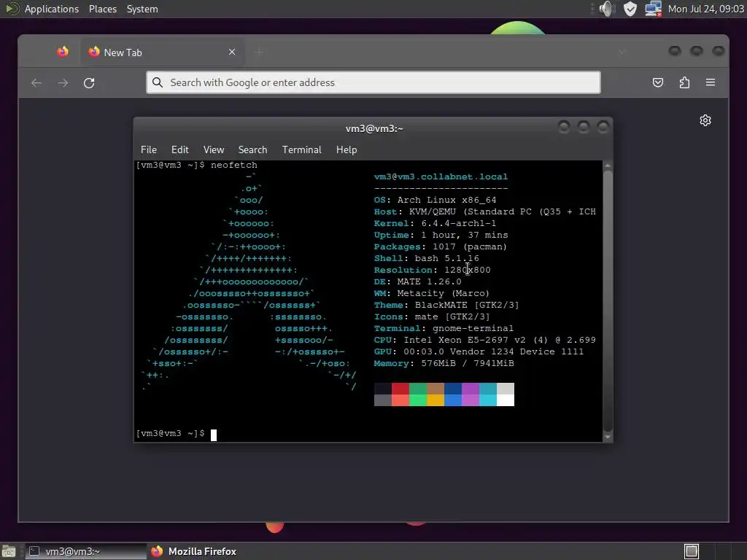
Task: Open the terminal Edit menu
Action: click(179, 149)
